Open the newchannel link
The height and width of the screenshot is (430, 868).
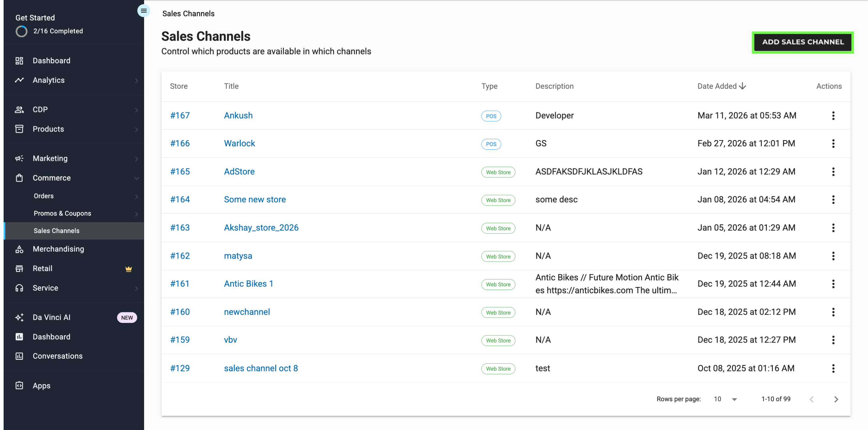click(x=247, y=312)
